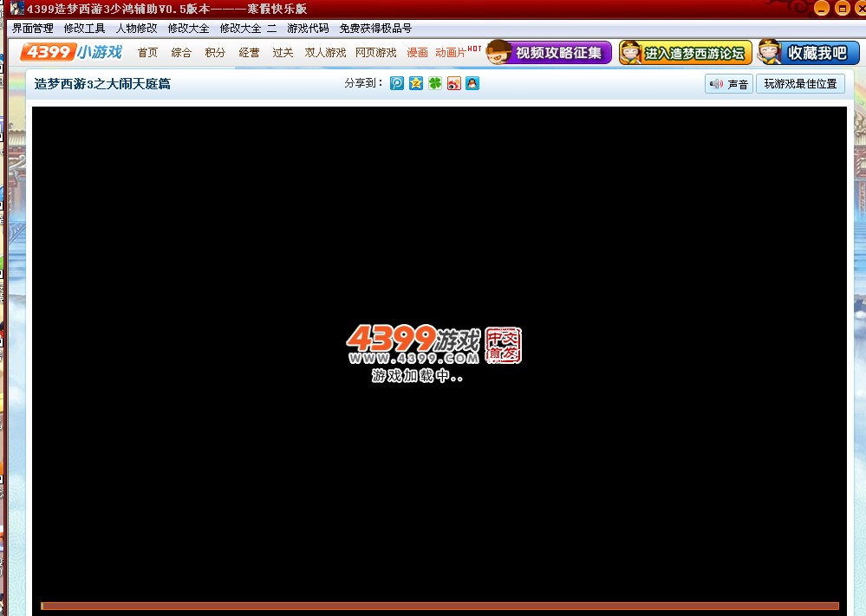Share via the green clover icon
Image resolution: width=866 pixels, height=616 pixels.
pos(435,83)
